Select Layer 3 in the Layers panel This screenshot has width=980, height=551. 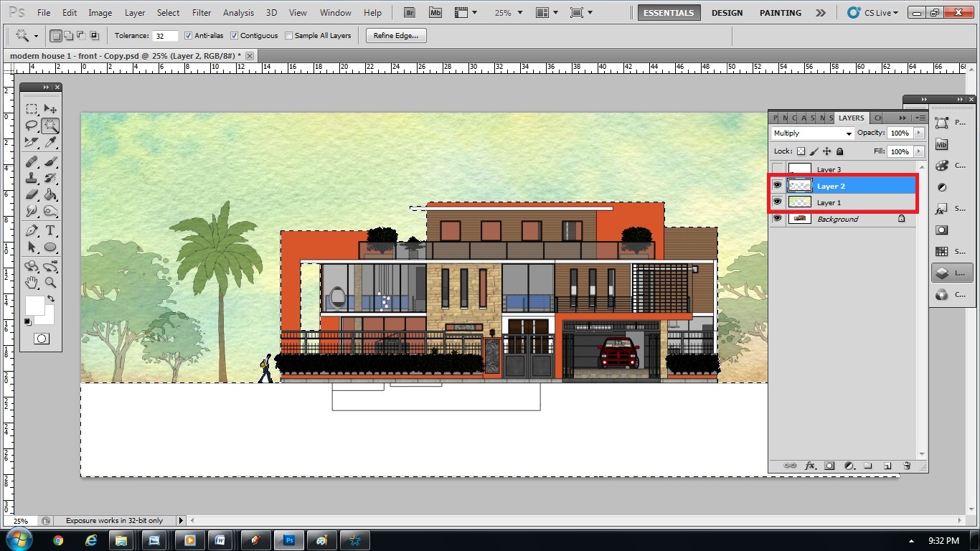tap(830, 169)
